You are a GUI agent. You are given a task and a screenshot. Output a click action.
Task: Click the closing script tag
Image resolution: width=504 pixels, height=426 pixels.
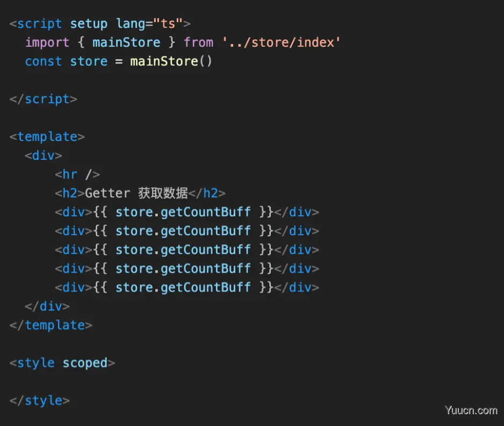pyautogui.click(x=43, y=99)
